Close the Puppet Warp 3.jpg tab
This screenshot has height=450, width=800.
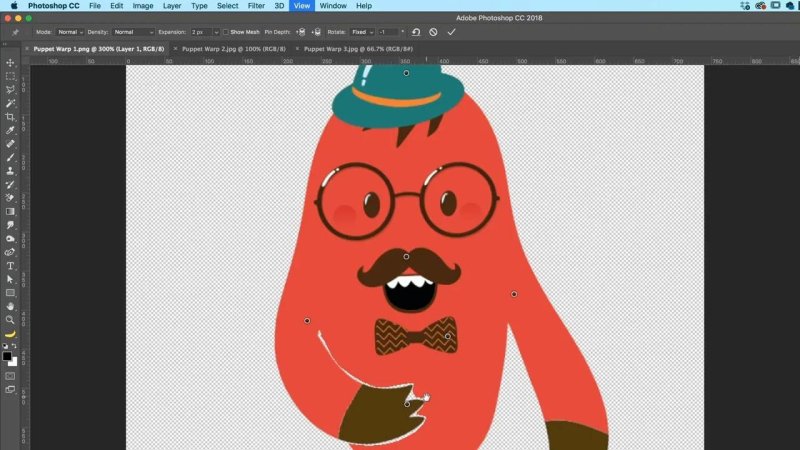pyautogui.click(x=297, y=49)
